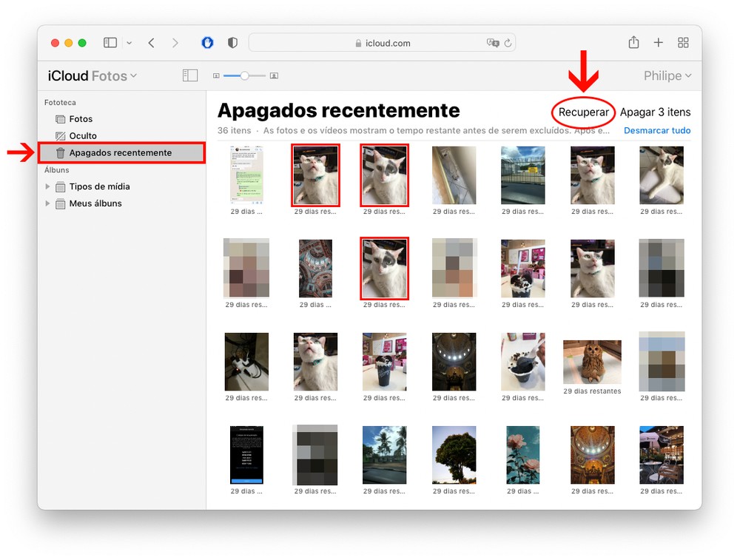
Task: Toggle the iCloud Photos sidebar panel
Action: click(190, 75)
